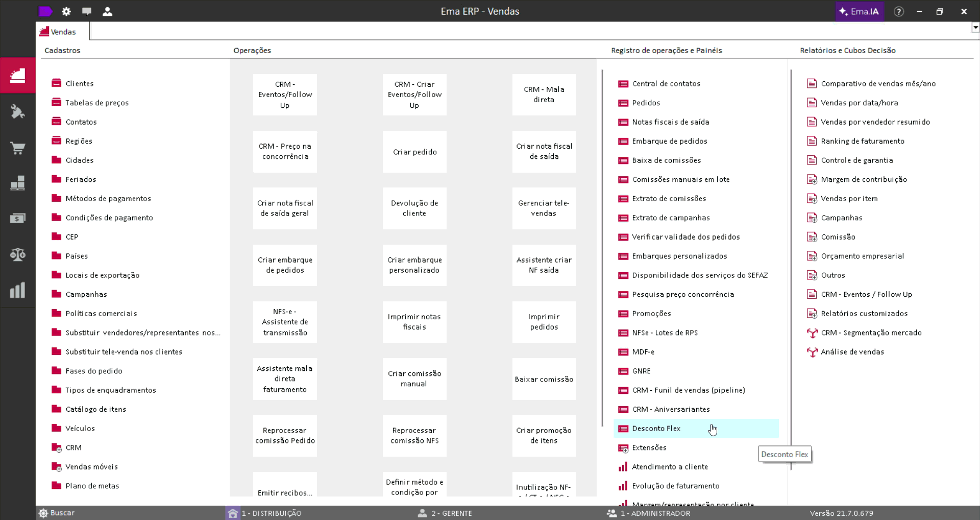
Task: Open the shopping cart module in the sidebar
Action: click(18, 148)
